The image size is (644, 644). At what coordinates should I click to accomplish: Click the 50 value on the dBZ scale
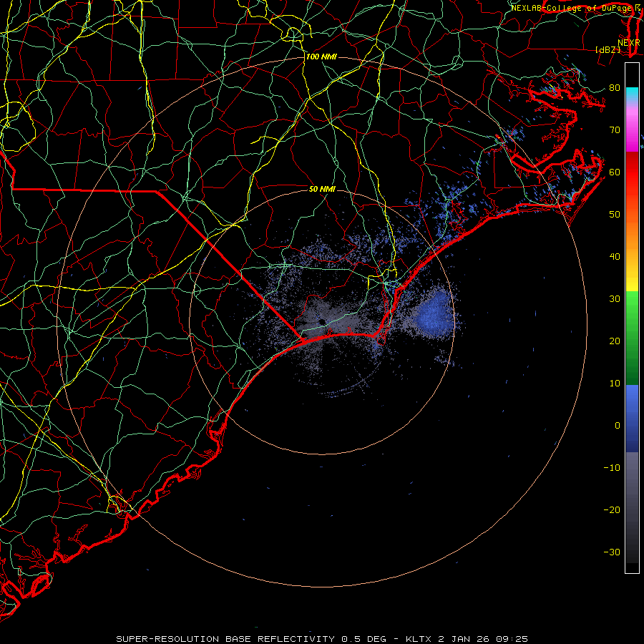pos(615,215)
